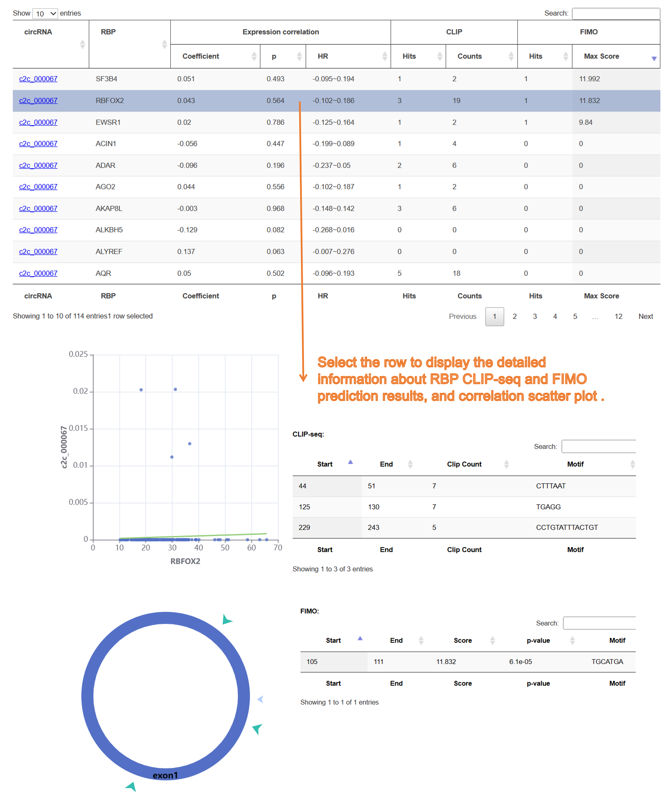Sort by FIMO Hits column arrows
This screenshot has height=800, width=672.
coord(566,56)
